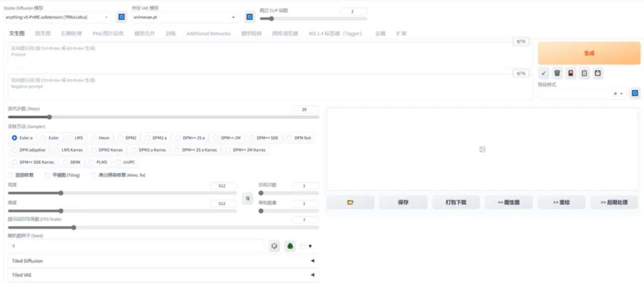
Task: Click the green recycle icon to reuse seed
Action: coord(290,246)
